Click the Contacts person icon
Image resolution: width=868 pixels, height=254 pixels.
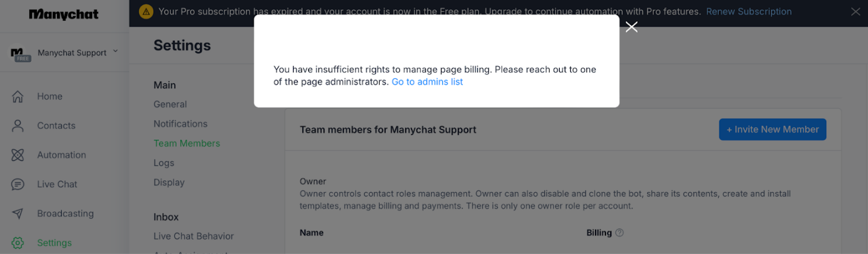point(18,126)
